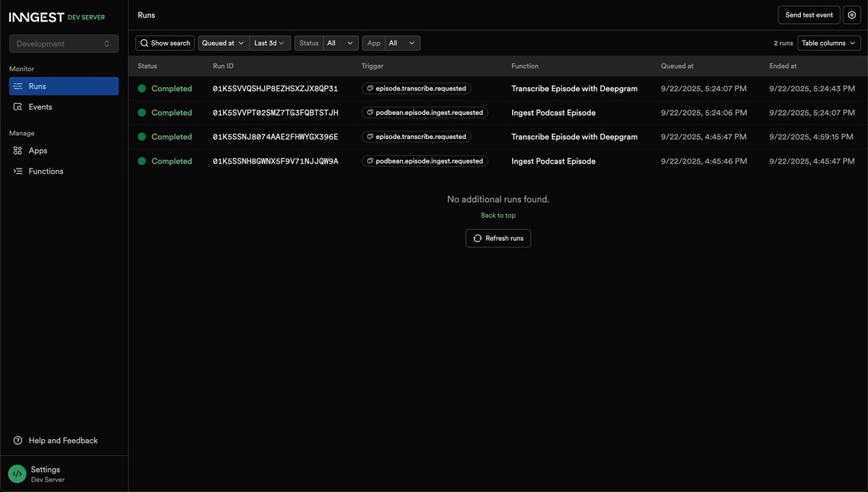Click the green Dev Server avatar icon
The image size is (868, 492).
[17, 474]
